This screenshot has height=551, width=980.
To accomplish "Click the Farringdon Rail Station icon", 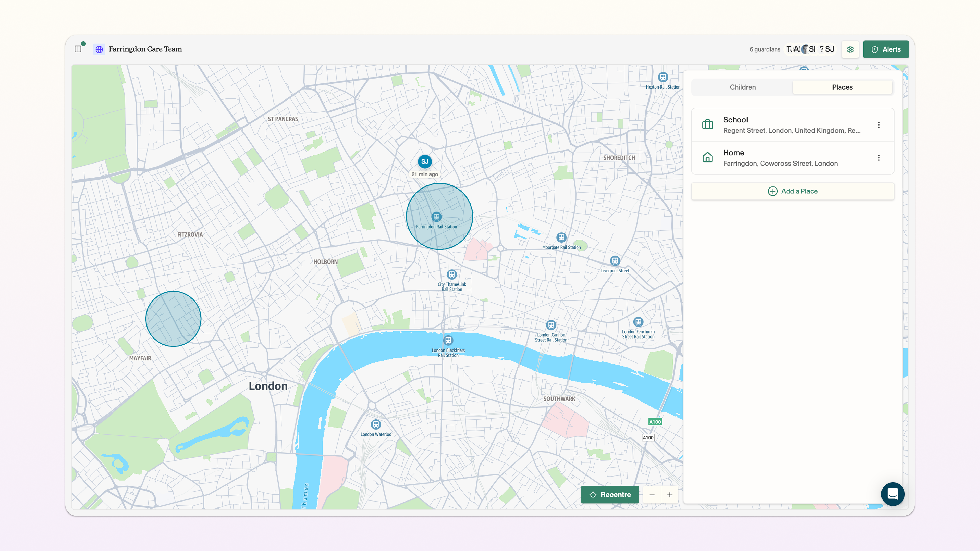I will pyautogui.click(x=436, y=217).
